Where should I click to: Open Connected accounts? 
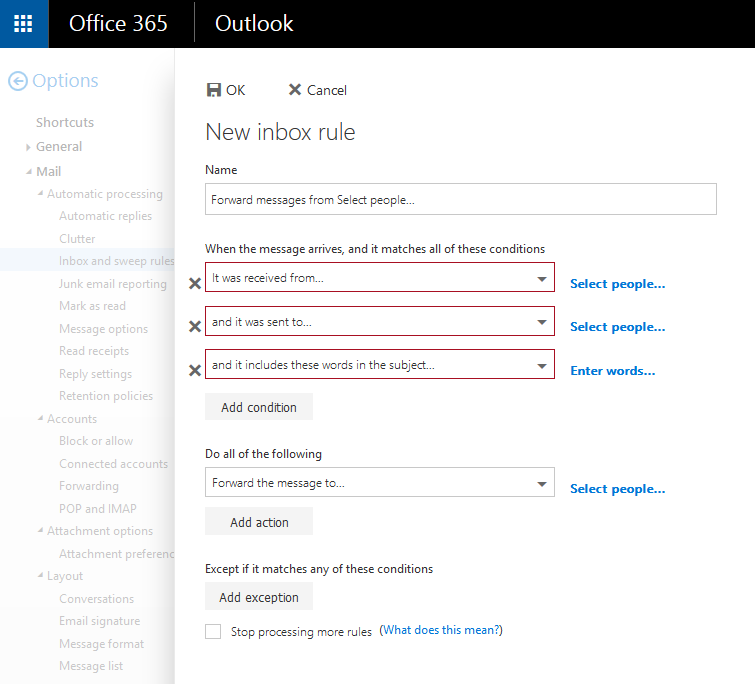tap(114, 464)
